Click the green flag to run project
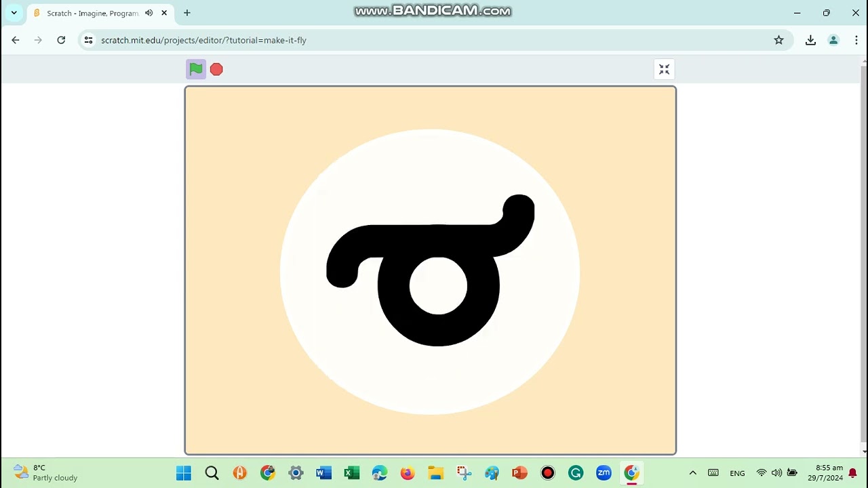Screen dimensions: 868x488 196,69
